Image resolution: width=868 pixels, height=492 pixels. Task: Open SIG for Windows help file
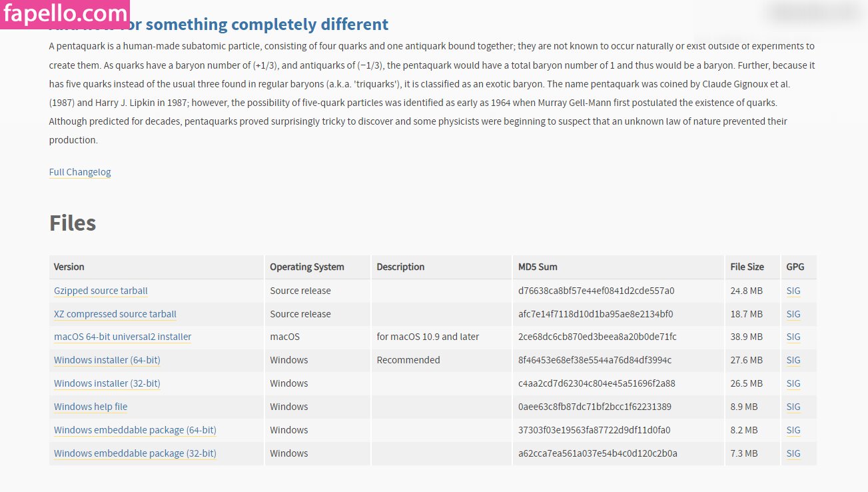point(793,407)
